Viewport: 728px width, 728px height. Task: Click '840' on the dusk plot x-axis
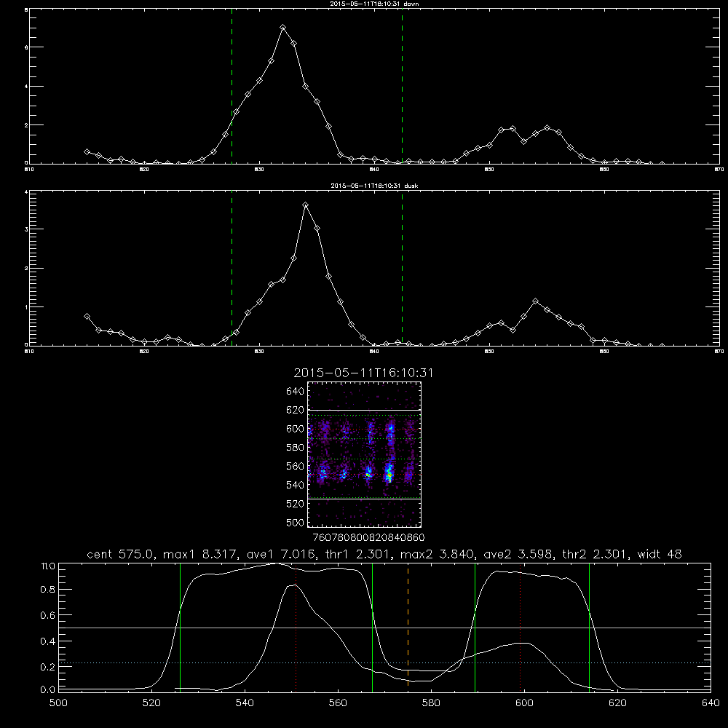click(x=374, y=352)
